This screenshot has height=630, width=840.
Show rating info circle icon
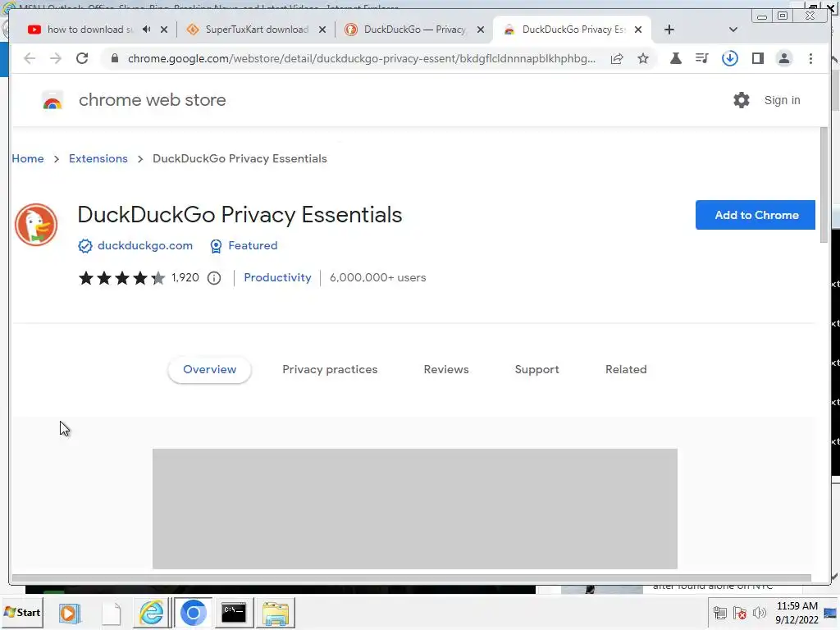click(x=214, y=278)
